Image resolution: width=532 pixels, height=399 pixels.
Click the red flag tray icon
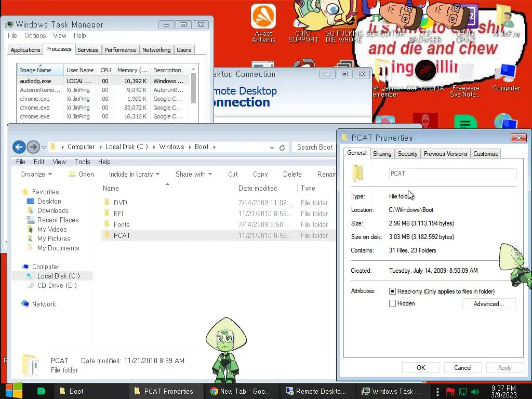click(x=450, y=392)
